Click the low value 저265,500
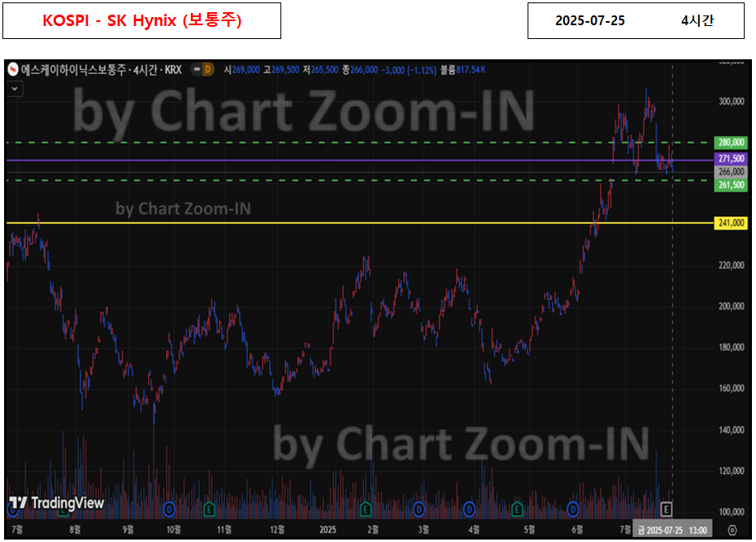Image resolution: width=756 pixels, height=542 pixels. (x=320, y=70)
